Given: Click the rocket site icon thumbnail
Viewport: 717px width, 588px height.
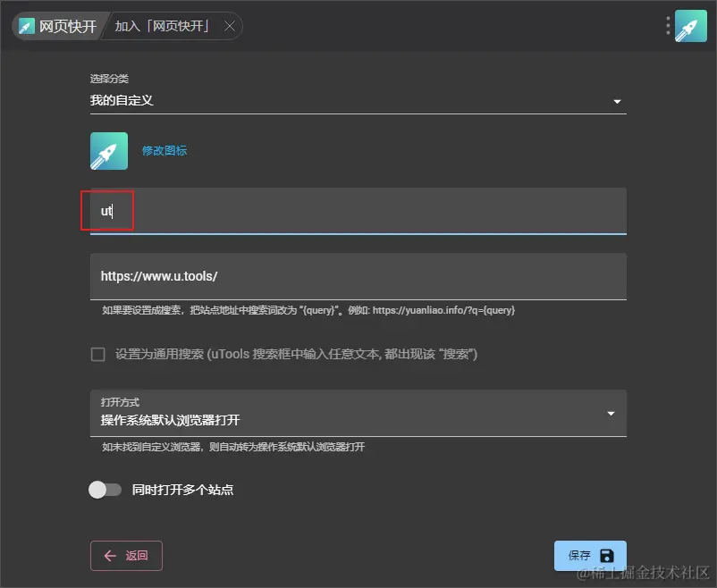Looking at the screenshot, I should (x=109, y=151).
